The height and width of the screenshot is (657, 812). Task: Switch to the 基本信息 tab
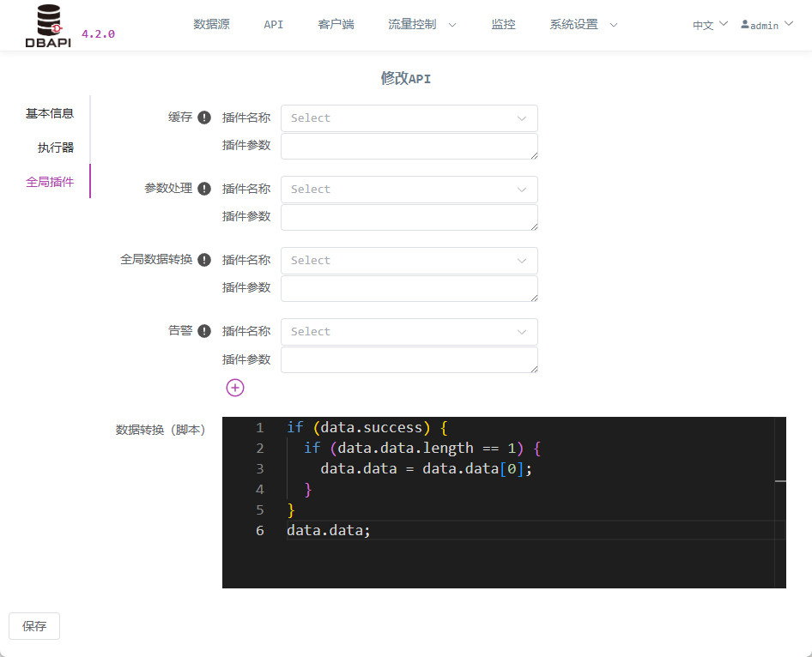pos(50,113)
